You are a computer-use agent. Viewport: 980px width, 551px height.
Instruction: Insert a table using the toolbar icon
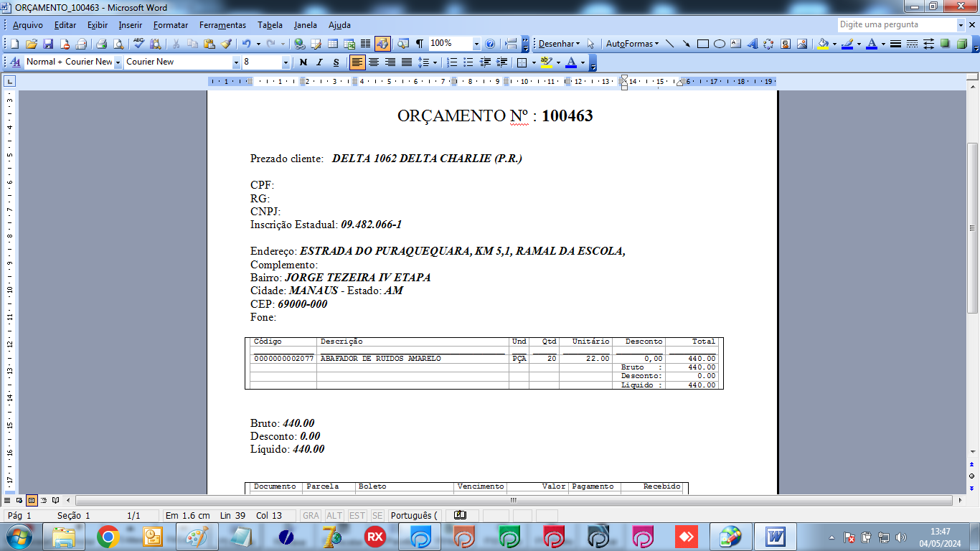click(x=332, y=44)
